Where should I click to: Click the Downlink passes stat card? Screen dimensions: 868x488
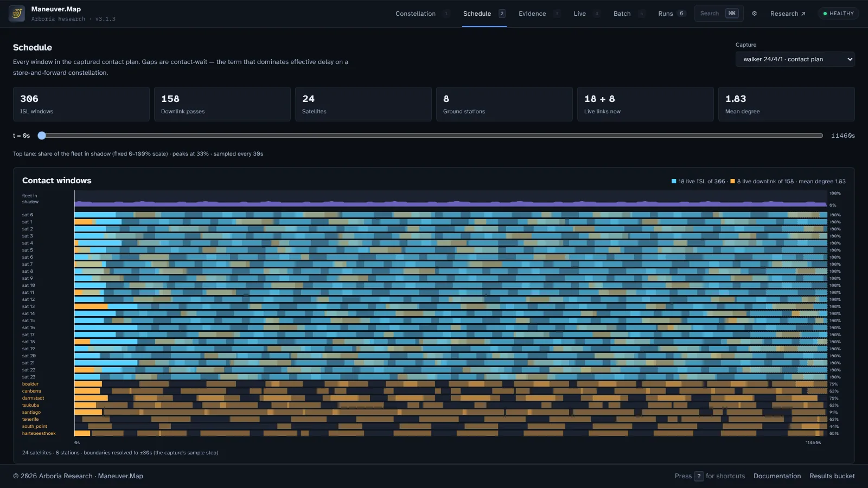click(x=222, y=104)
